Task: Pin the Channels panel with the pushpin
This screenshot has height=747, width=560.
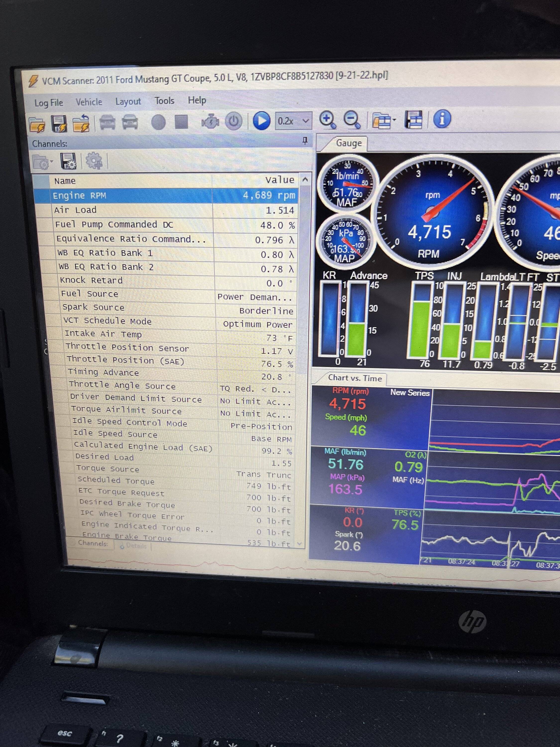Action: coord(305,140)
